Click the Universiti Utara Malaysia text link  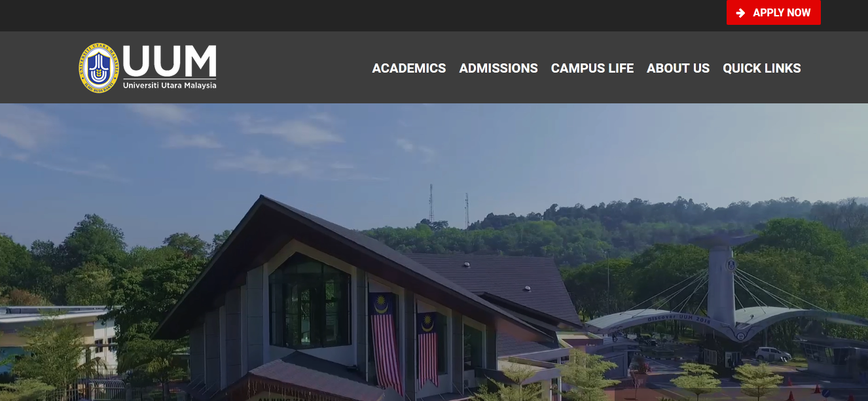point(170,85)
